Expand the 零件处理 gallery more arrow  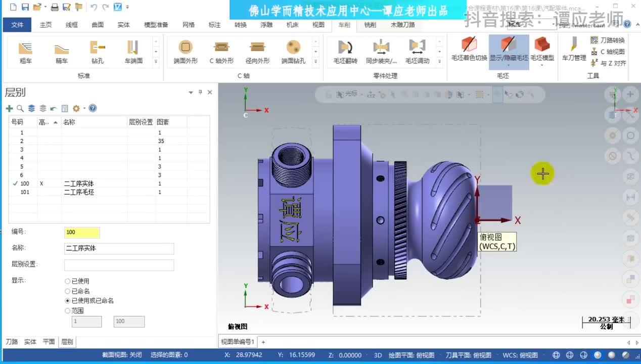[x=439, y=61]
